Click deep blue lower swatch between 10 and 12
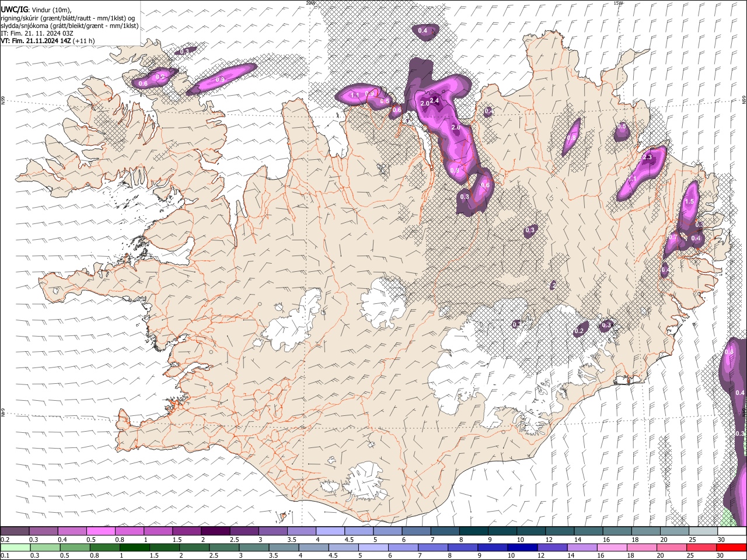747x560 pixels. pyautogui.click(x=522, y=548)
